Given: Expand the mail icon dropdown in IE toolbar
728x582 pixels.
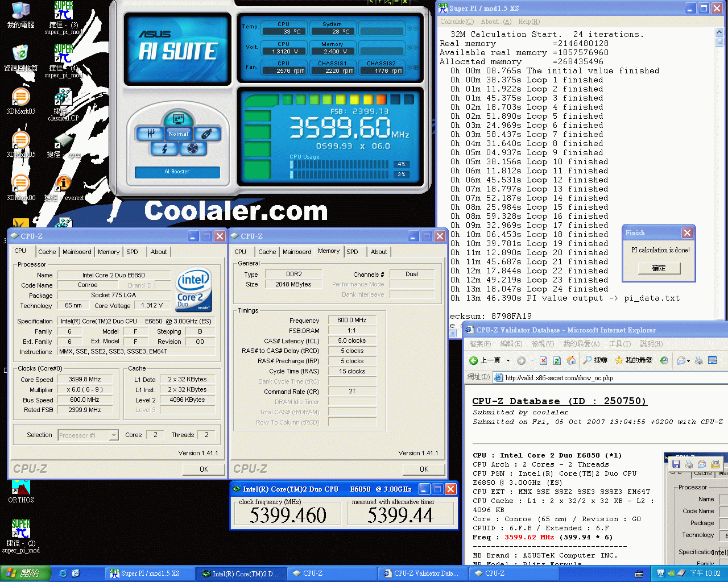Looking at the screenshot, I should click(x=689, y=361).
